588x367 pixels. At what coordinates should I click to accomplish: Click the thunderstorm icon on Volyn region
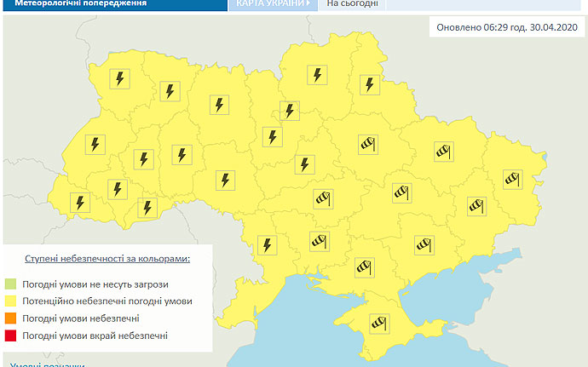(x=120, y=79)
